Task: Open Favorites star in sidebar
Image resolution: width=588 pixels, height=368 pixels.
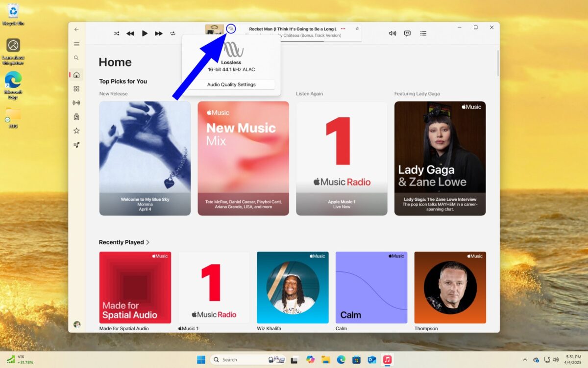Action: click(76, 131)
